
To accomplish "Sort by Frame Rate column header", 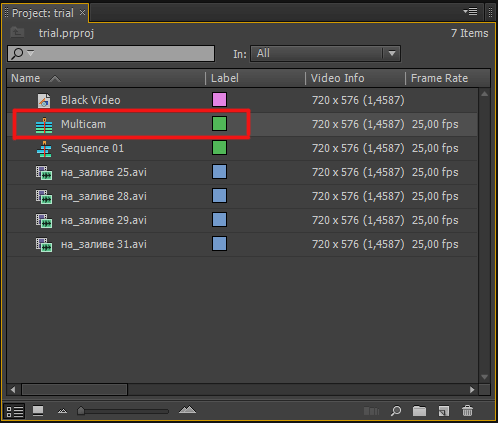I will pyautogui.click(x=448, y=78).
